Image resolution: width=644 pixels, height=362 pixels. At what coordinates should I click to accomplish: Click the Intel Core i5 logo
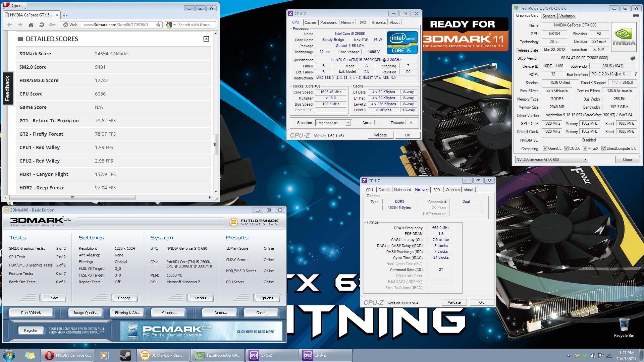coord(402,42)
